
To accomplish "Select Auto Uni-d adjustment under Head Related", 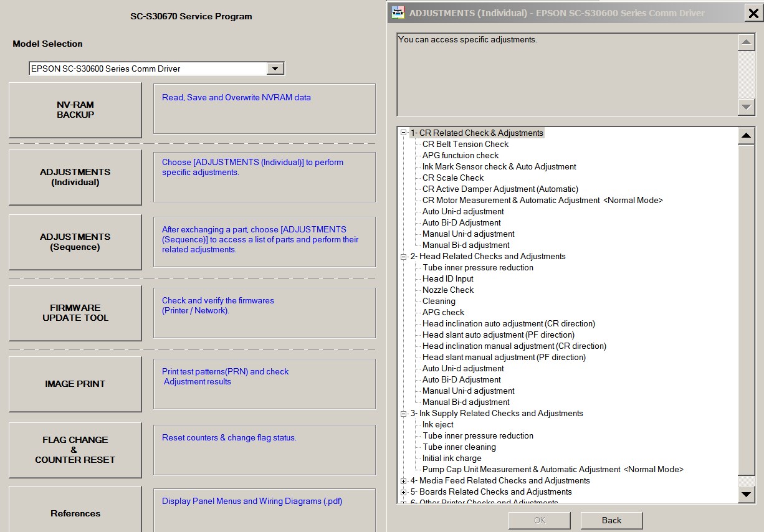I will tap(463, 368).
